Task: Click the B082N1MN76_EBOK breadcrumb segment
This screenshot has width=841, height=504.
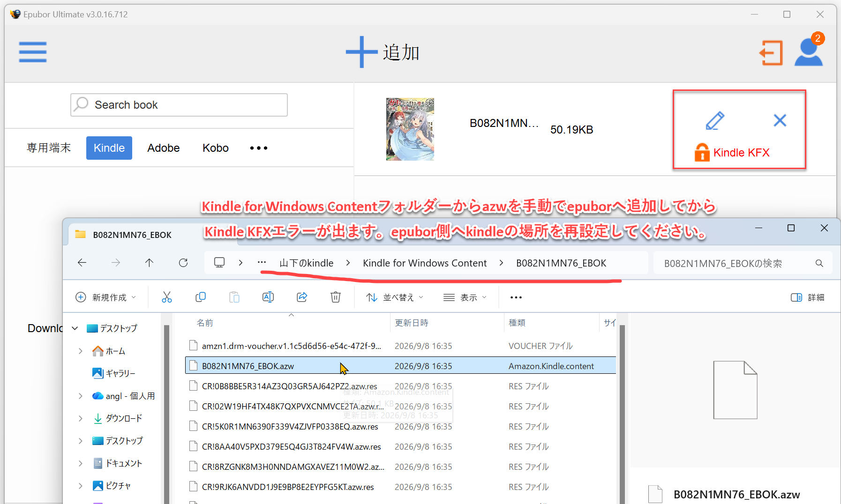Action: [561, 263]
